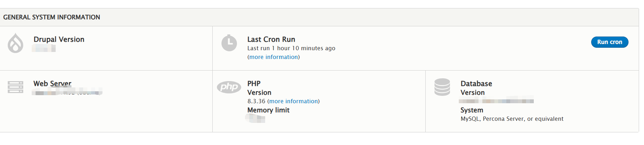Select the PHP version value 8.3.36
The image size is (644, 145).
(256, 101)
